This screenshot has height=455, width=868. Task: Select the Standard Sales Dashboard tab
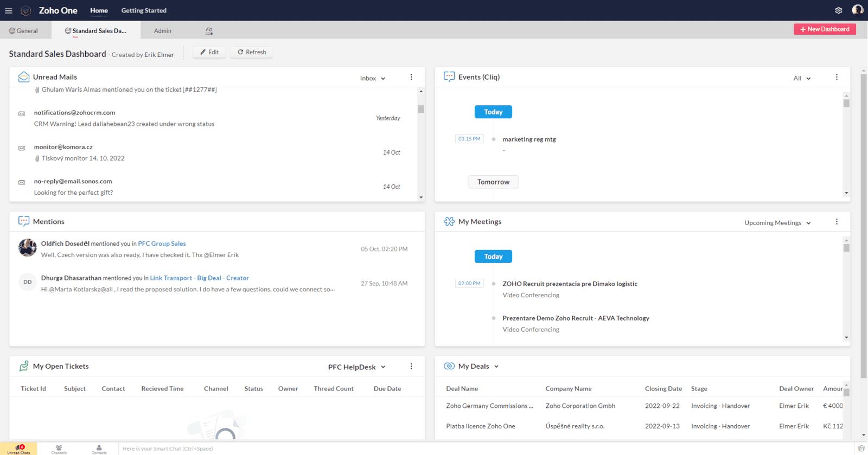95,31
